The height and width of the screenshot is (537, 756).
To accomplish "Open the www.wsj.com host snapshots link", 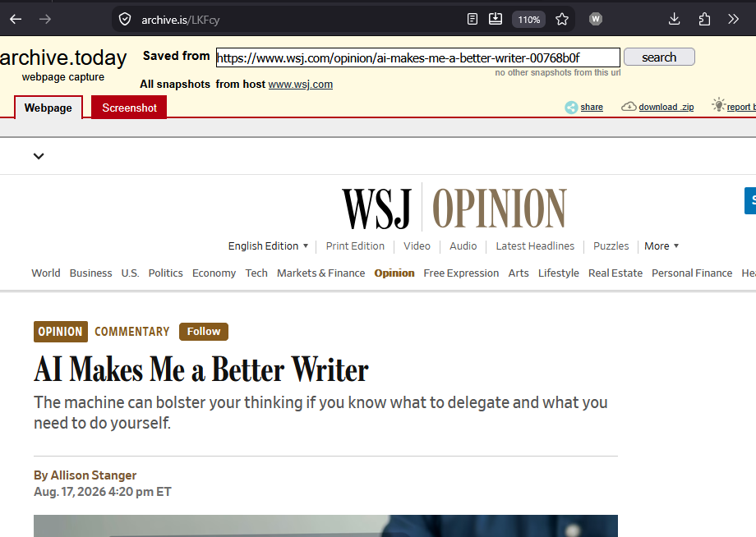I will click(301, 85).
